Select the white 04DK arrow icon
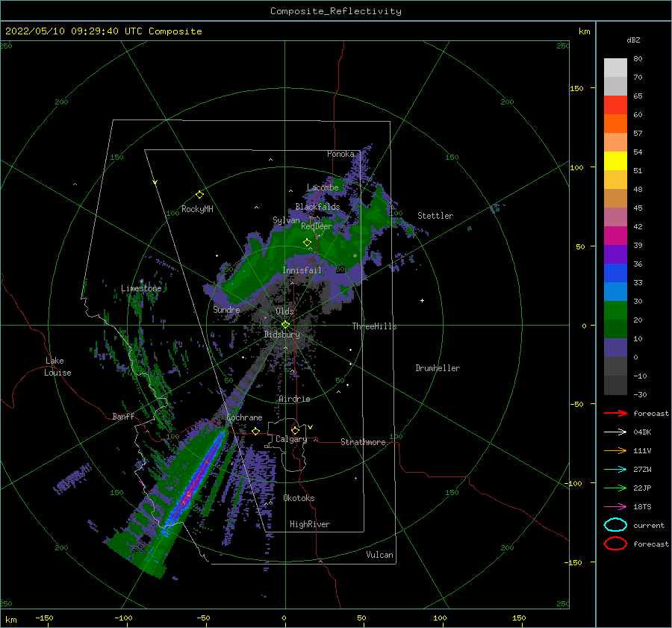Viewport: 672px width, 628px height. [615, 432]
